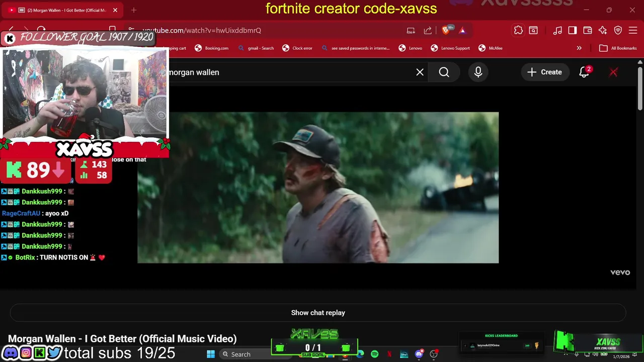This screenshot has width=644, height=362.
Task: Expand the hidden bookmarks overflow chevron
Action: click(579, 48)
